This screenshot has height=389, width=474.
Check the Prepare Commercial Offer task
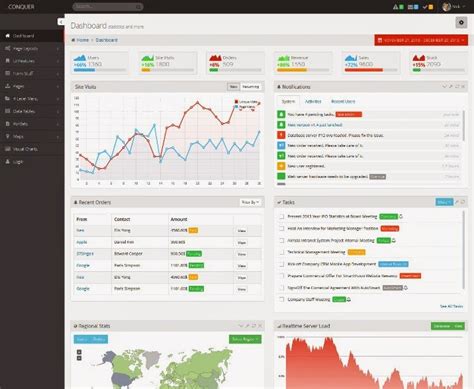click(x=282, y=276)
